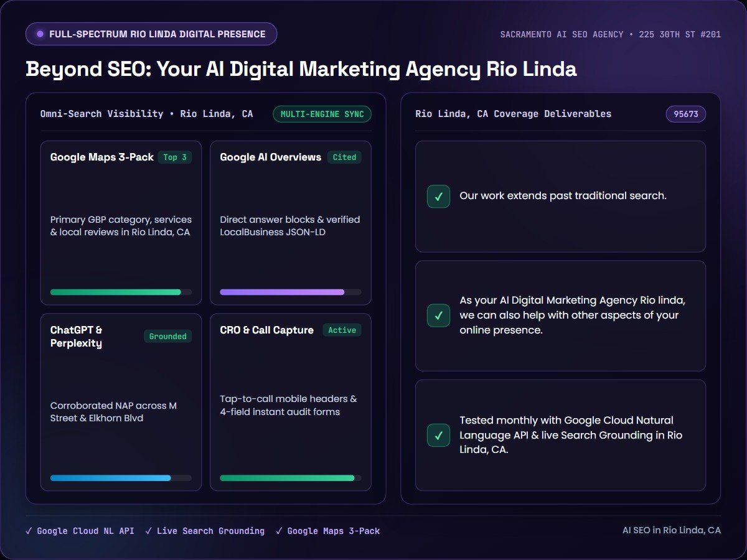Select the Cited tag on AI Overviews card
This screenshot has width=747, height=560.
[x=344, y=157]
